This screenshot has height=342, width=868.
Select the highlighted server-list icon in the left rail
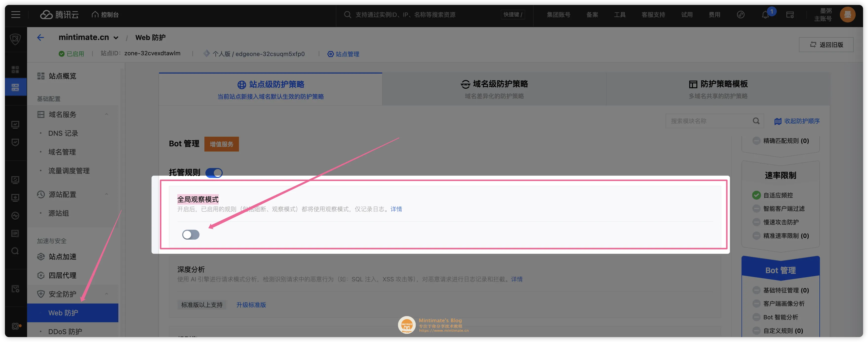[15, 87]
